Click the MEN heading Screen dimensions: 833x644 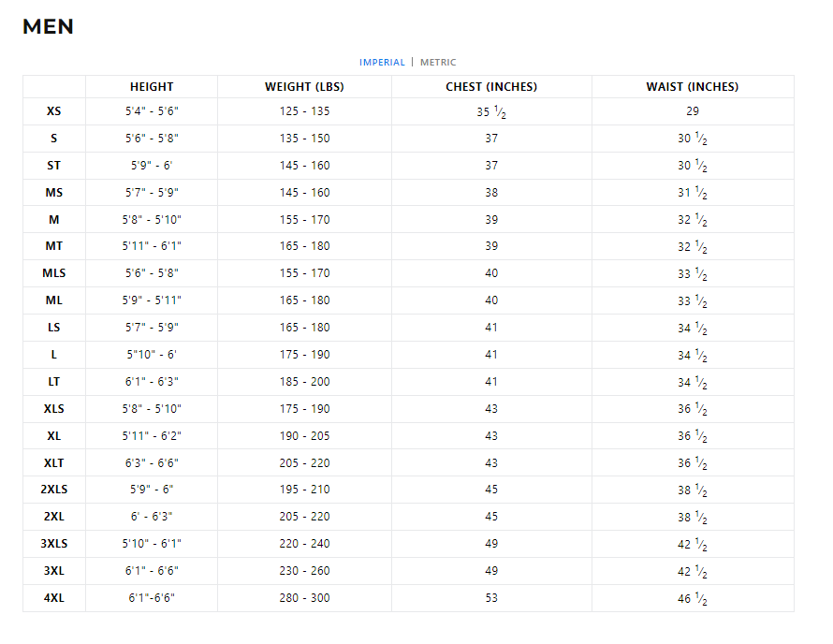49,27
